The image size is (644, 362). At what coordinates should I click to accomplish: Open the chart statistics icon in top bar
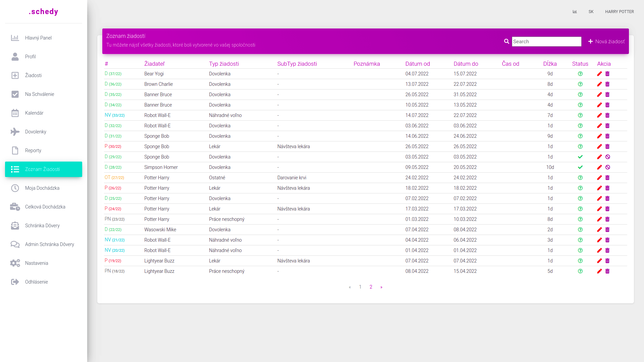tap(575, 12)
